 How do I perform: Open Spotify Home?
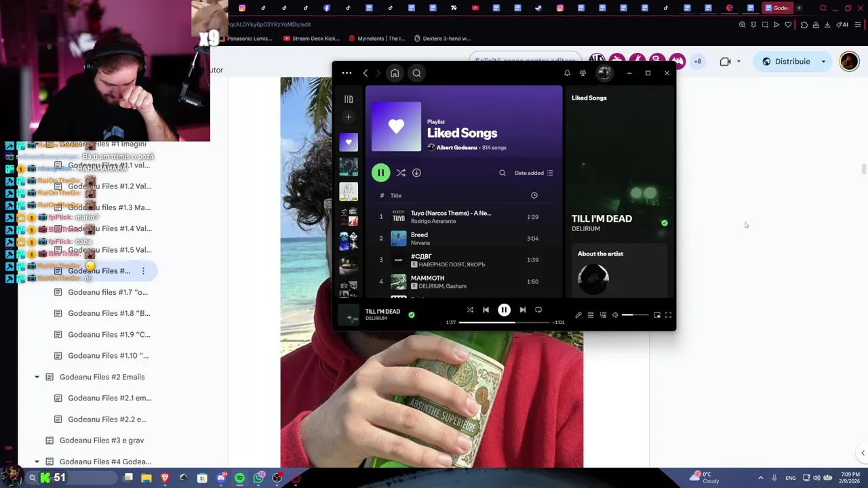click(395, 73)
